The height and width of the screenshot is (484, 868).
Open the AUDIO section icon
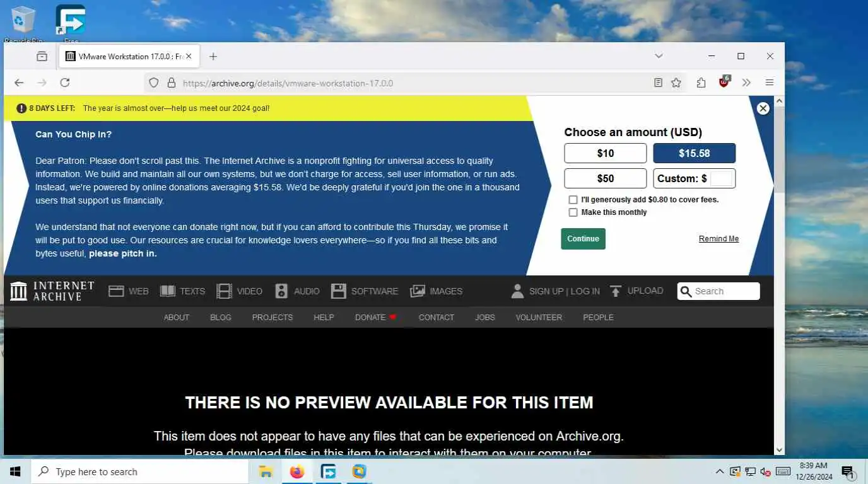[x=281, y=291]
